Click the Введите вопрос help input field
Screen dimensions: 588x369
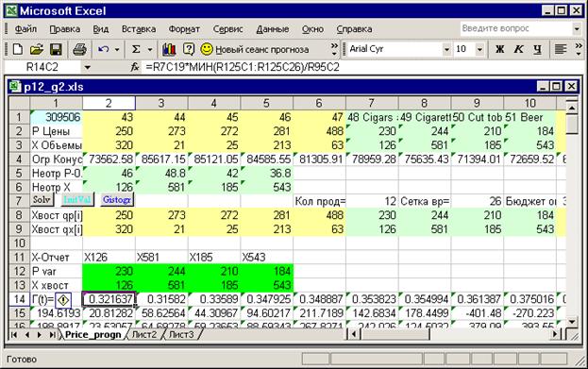pyautogui.click(x=516, y=28)
